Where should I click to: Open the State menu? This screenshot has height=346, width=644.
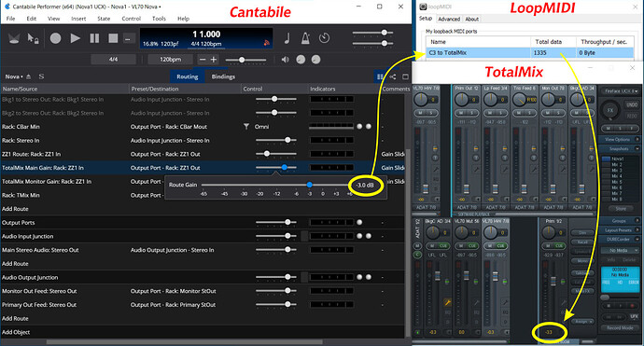coord(104,19)
